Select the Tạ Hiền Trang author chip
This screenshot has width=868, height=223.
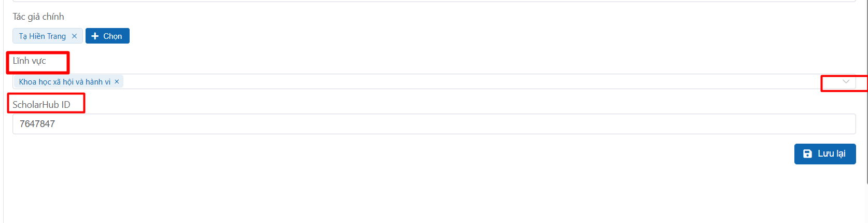coord(43,36)
